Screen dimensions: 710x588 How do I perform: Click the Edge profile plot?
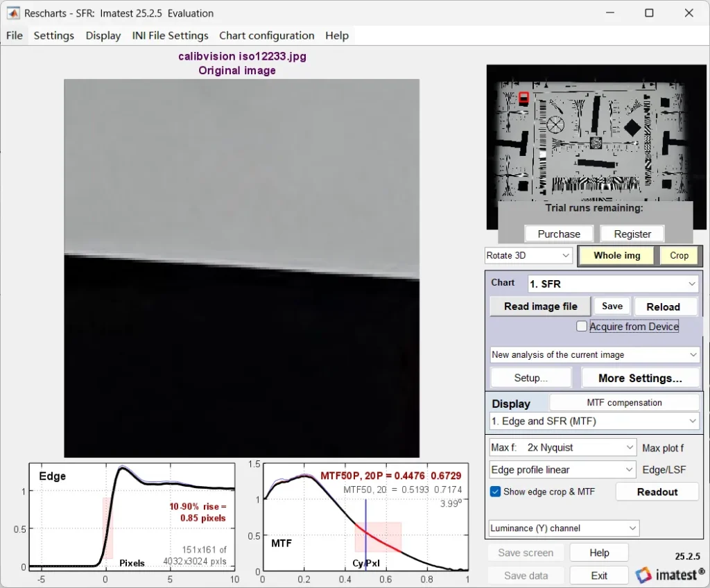coord(132,515)
